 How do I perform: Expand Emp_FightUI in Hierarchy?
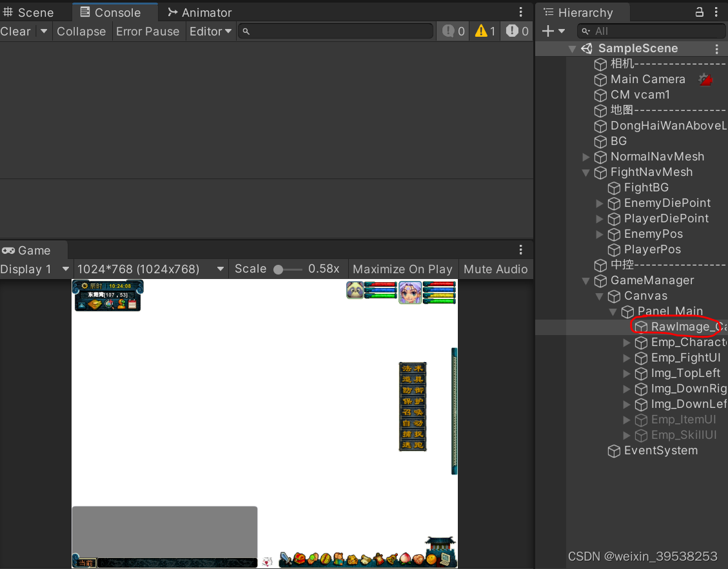tap(626, 358)
